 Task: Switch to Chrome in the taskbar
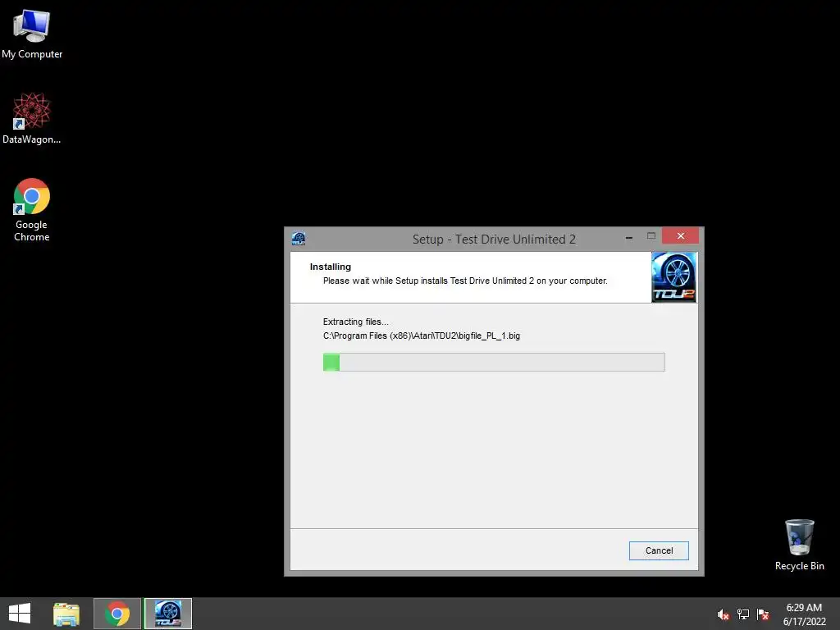[x=117, y=614]
